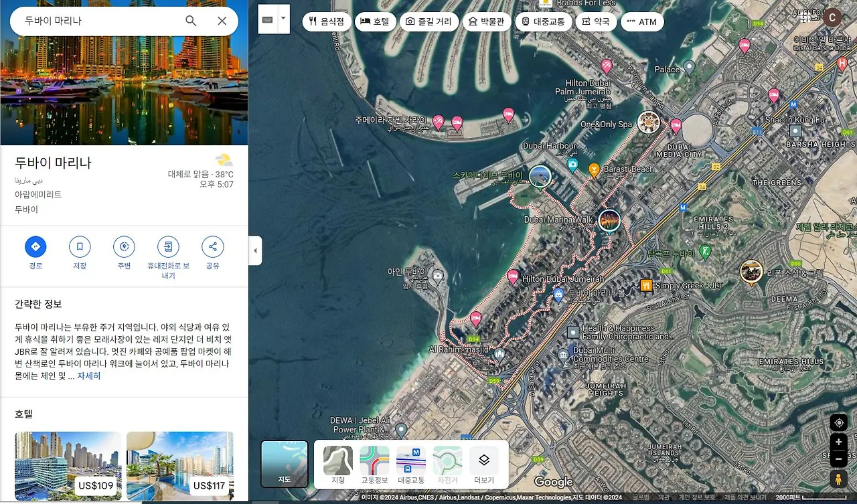Get directions with the 경로 button
Image resolution: width=857 pixels, height=504 pixels.
[35, 247]
